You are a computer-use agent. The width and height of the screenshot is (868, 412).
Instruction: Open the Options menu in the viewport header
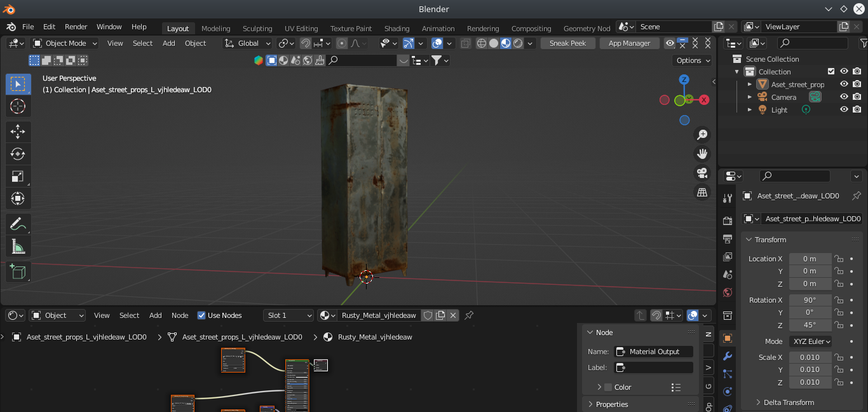click(692, 60)
